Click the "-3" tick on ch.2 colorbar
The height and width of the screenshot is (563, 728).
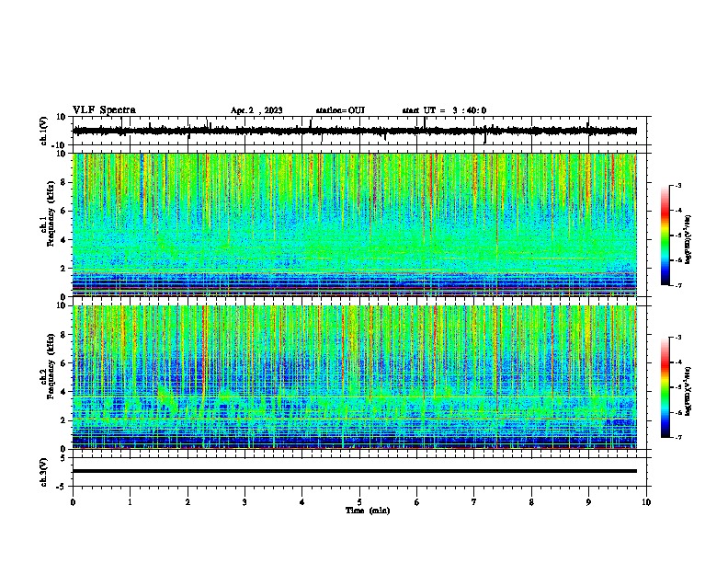point(677,338)
